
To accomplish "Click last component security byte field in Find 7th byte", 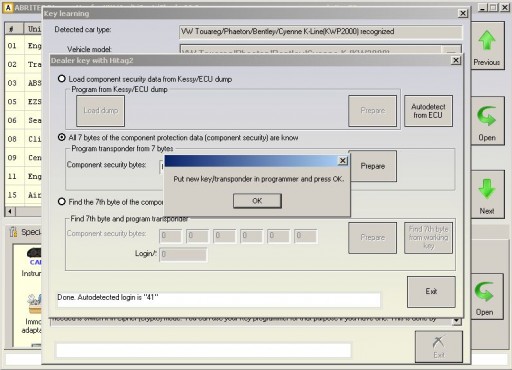I will (x=306, y=236).
